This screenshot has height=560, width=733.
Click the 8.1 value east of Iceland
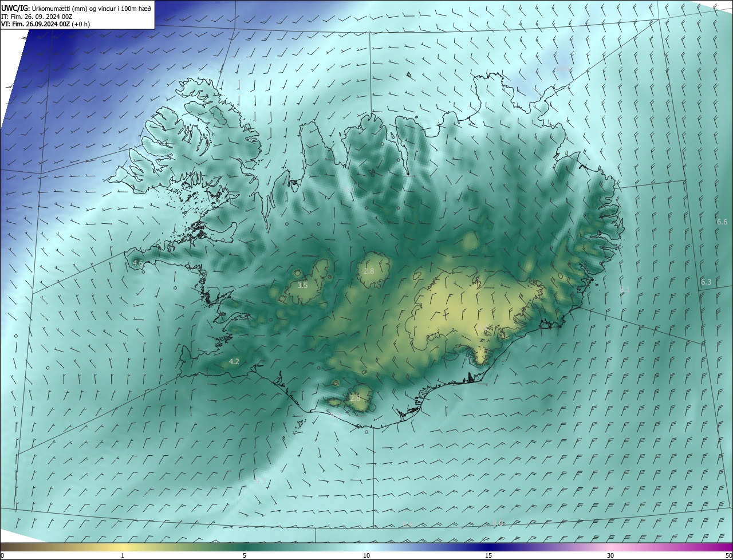[x=625, y=290]
